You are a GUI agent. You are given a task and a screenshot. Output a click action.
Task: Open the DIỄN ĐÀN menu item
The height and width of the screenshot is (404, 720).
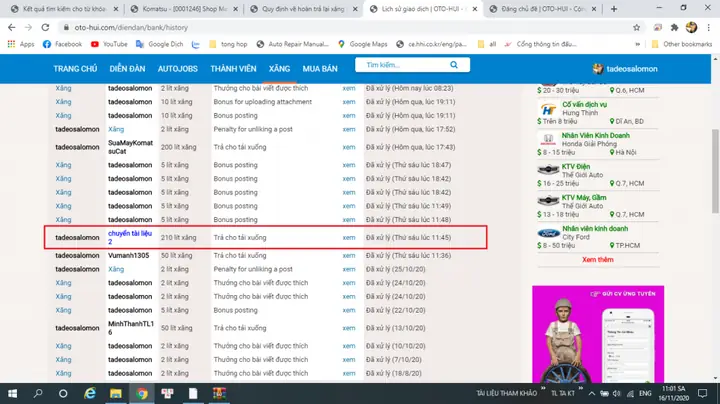(128, 69)
